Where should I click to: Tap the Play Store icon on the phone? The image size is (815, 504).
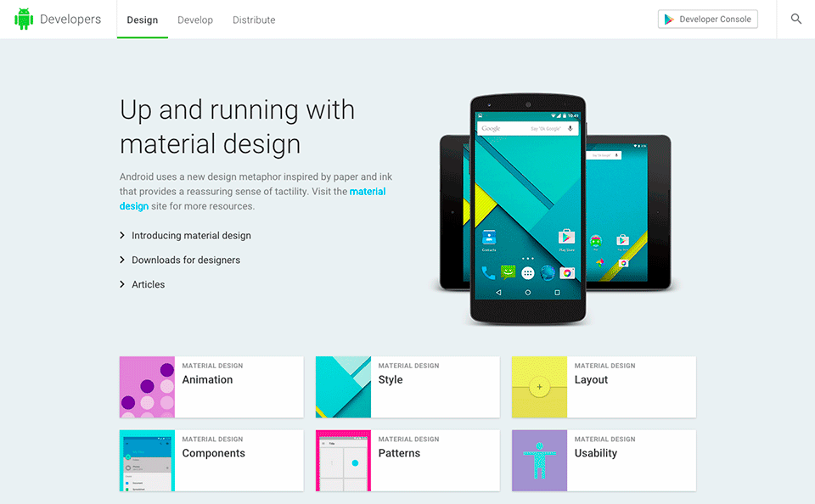point(565,236)
